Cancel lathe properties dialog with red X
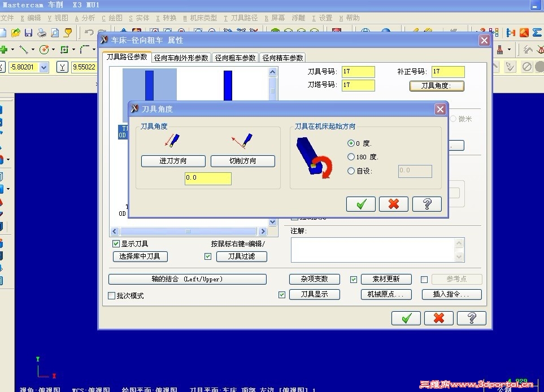Image resolution: width=544 pixels, height=392 pixels. (439, 318)
